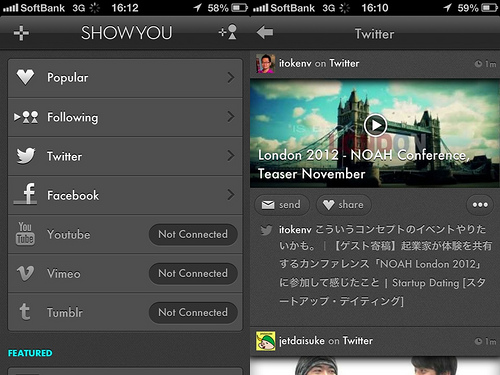500x375 pixels.
Task: Tap the Popular heart icon
Action: 25,77
